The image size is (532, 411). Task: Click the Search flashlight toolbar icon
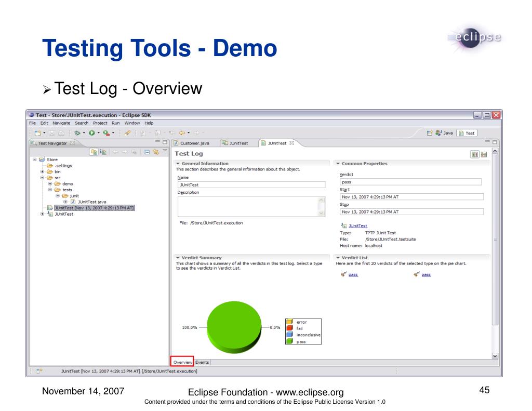pyautogui.click(x=127, y=133)
